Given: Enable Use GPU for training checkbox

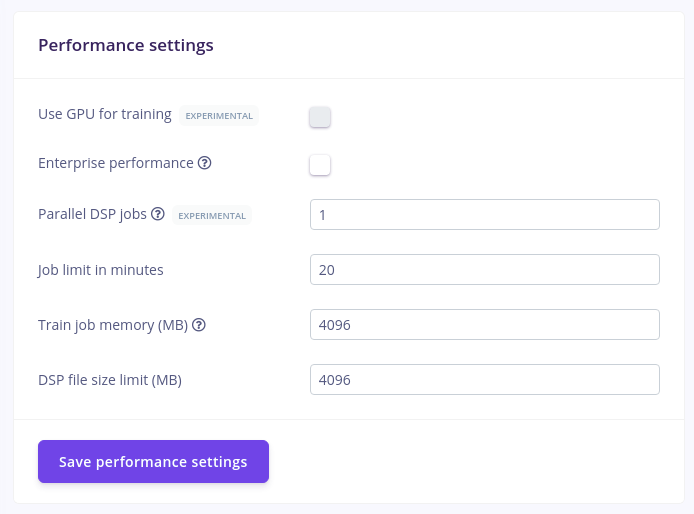Looking at the screenshot, I should [x=320, y=117].
